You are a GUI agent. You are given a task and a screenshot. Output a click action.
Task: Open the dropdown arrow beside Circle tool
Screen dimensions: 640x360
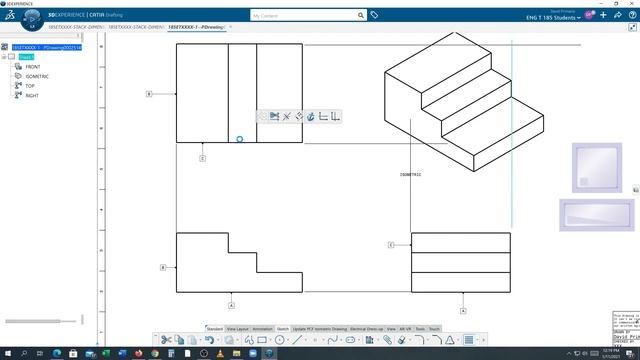click(x=288, y=340)
